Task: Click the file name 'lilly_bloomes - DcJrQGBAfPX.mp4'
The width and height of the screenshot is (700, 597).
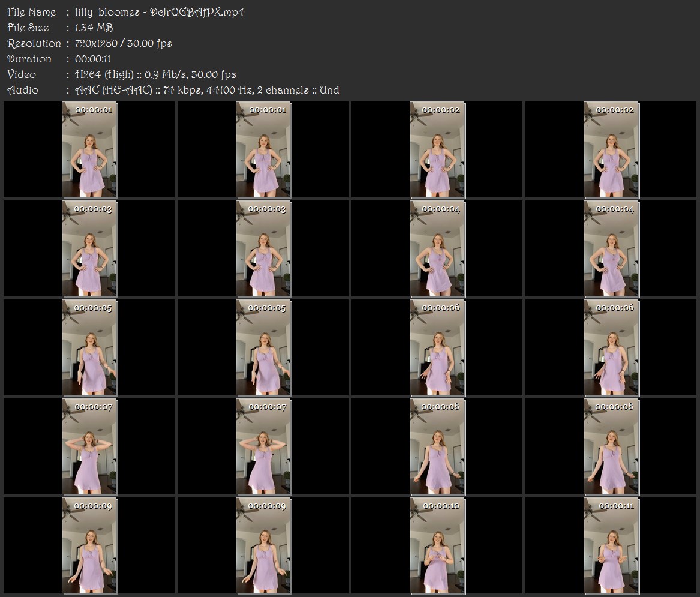Action: click(160, 12)
